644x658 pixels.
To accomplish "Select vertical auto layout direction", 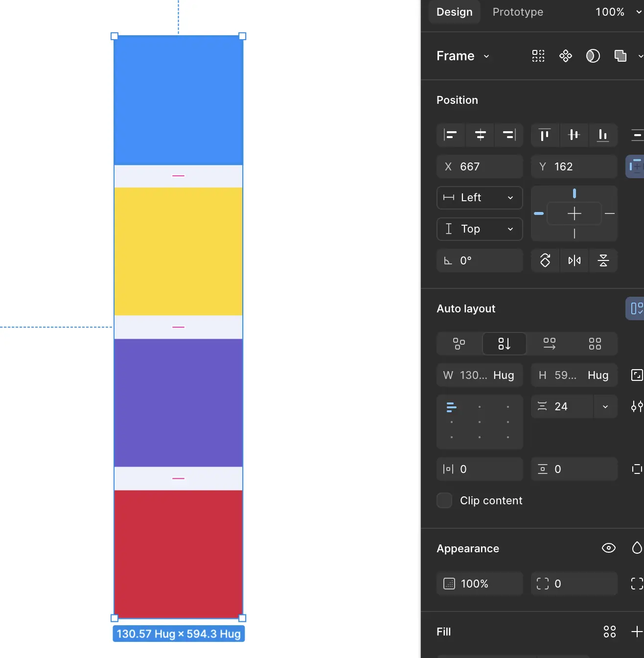I will [504, 344].
